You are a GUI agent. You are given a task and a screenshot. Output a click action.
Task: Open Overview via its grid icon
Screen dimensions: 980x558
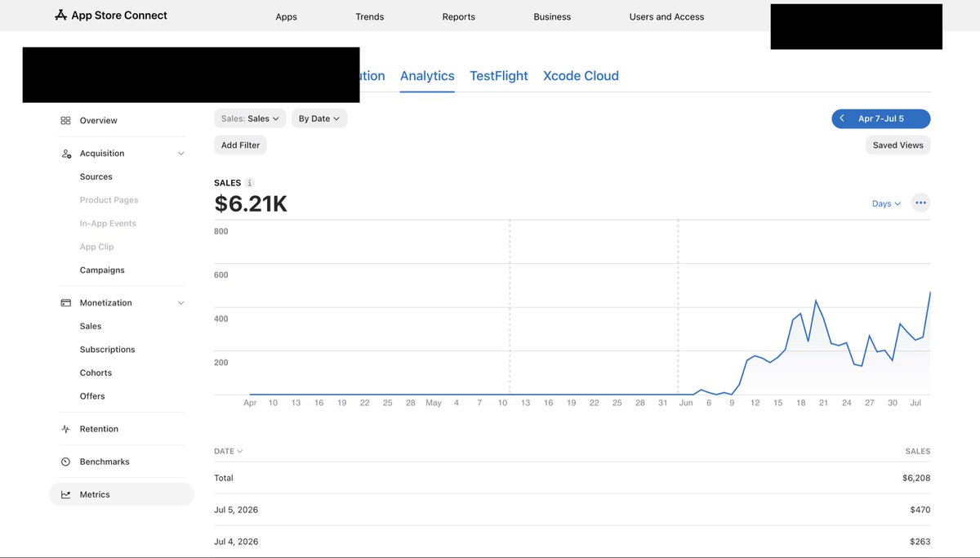(x=65, y=120)
